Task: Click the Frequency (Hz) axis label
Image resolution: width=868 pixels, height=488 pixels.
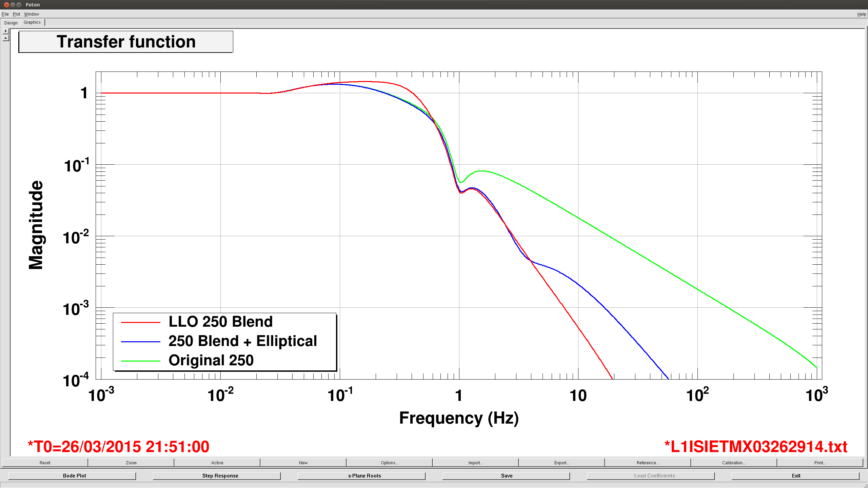Action: [x=459, y=418]
